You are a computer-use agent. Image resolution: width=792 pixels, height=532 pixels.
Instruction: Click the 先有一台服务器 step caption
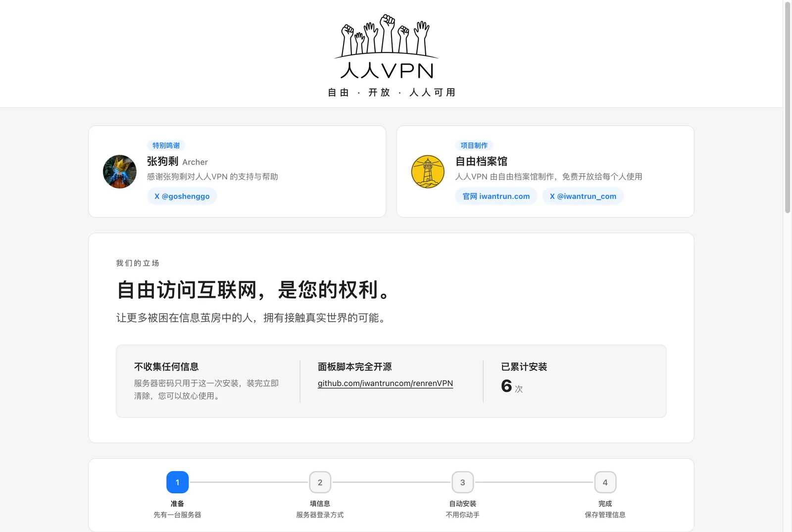tap(177, 515)
